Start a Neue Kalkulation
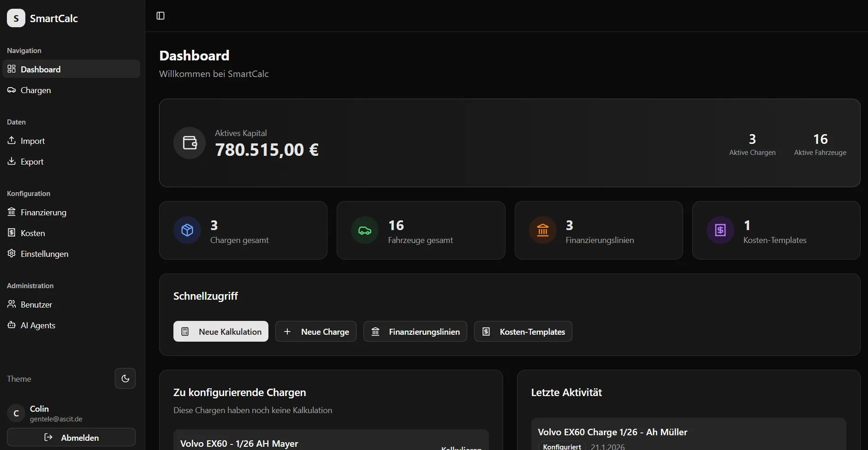Screen dimensions: 868x450 click(221, 332)
